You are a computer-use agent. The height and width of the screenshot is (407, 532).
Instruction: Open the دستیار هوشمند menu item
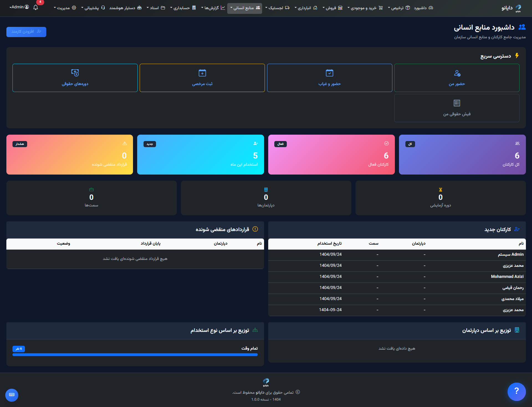[125, 8]
